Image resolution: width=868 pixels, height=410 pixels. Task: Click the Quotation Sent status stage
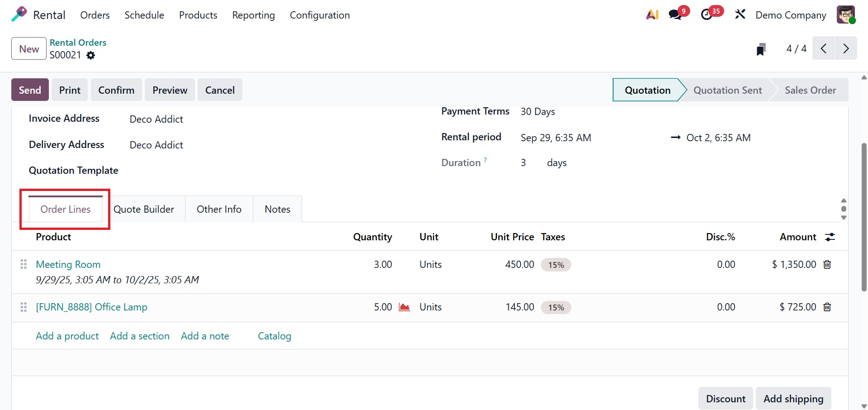coord(727,90)
